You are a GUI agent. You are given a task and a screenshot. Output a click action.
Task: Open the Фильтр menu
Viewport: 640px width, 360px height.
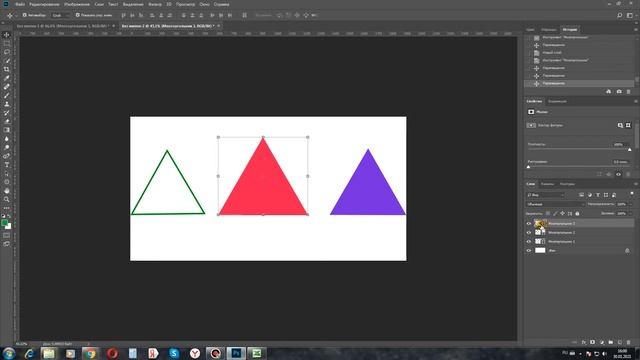point(155,4)
